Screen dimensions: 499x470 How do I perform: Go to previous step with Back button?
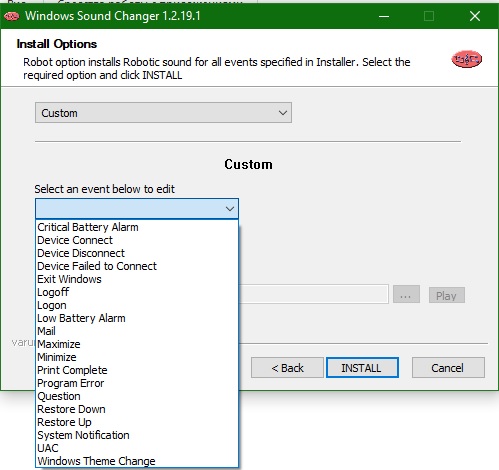[287, 368]
